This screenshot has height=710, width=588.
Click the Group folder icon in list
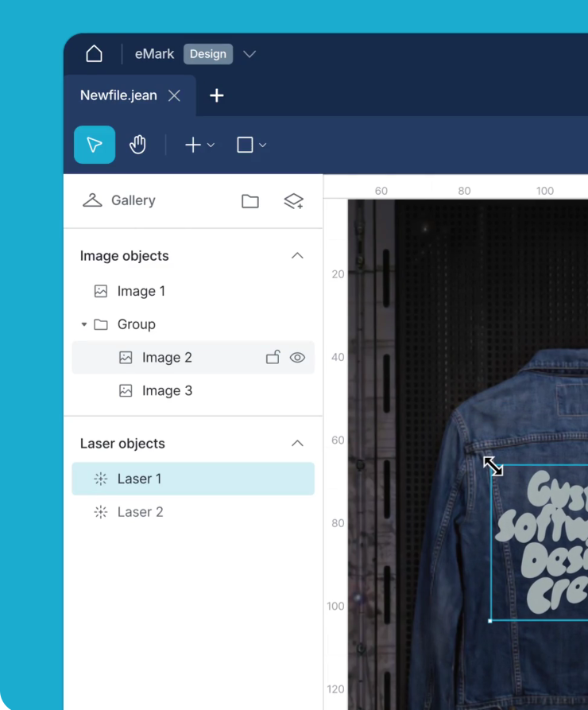pos(101,324)
